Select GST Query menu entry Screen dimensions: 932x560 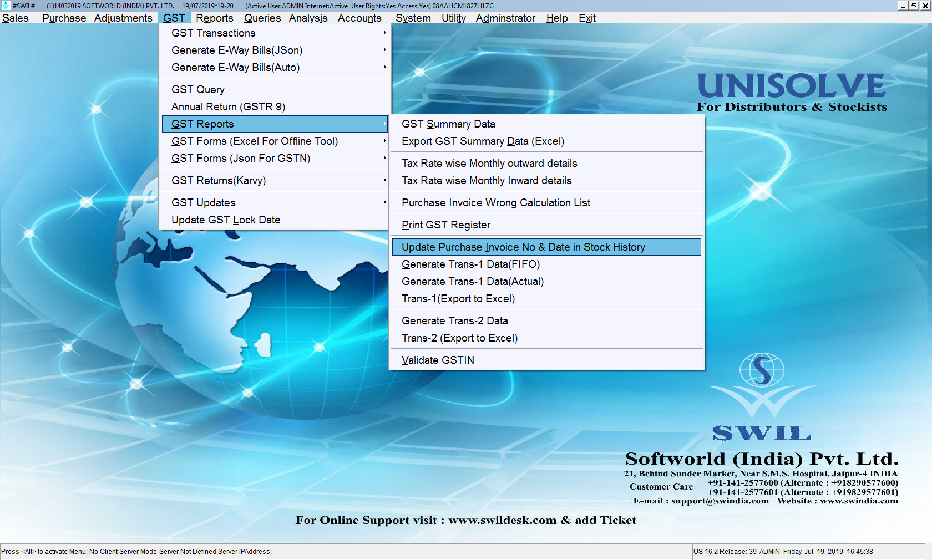pos(275,90)
